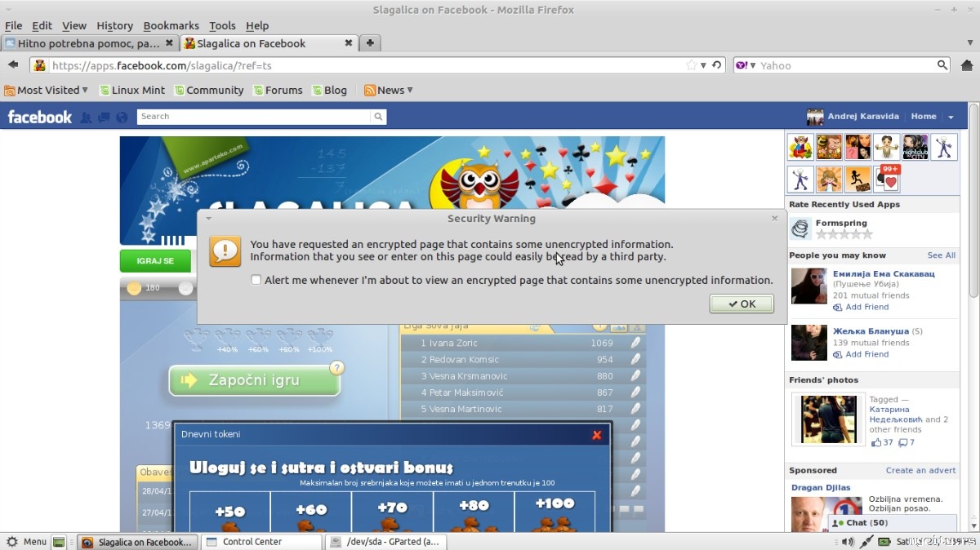Open the Linux Mint Menu button

(26, 541)
